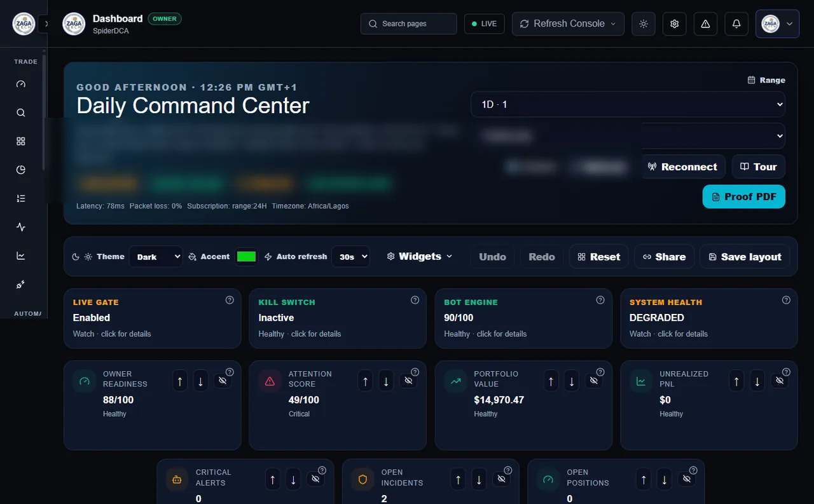Image resolution: width=814 pixels, height=504 pixels.
Task: Hide the Critical Alerts widget
Action: (x=315, y=479)
